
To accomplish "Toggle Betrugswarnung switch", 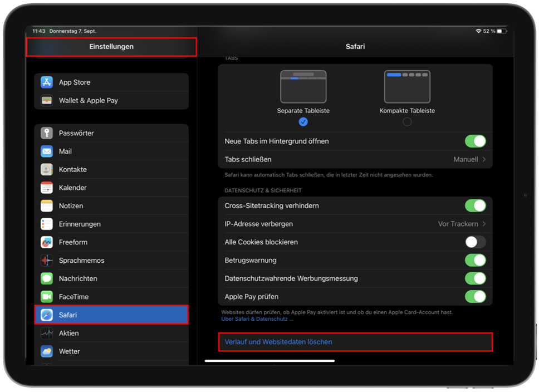I will coord(476,260).
